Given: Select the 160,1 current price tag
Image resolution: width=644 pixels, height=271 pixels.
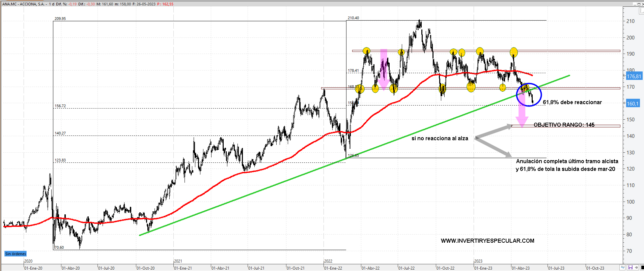Looking at the screenshot, I should (x=633, y=103).
